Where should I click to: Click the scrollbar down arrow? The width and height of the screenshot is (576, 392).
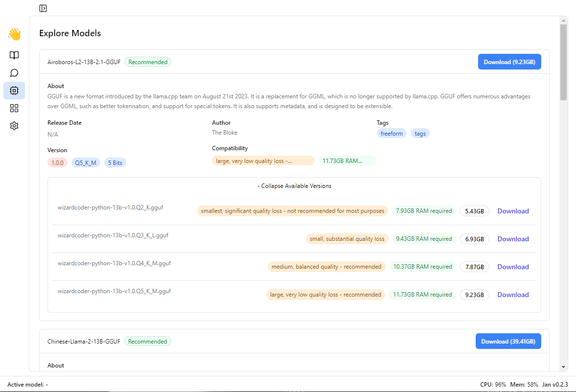tap(563, 367)
